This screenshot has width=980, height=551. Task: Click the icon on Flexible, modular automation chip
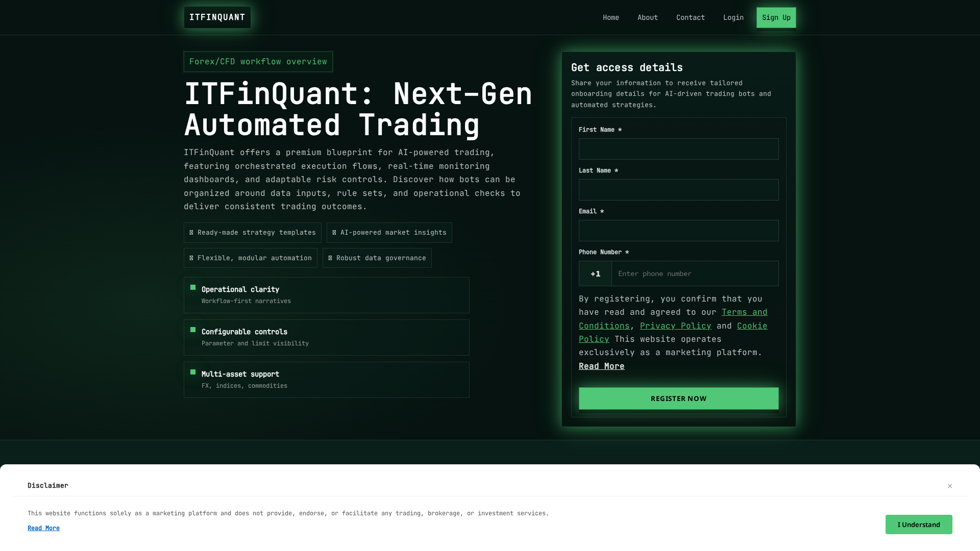tap(191, 258)
